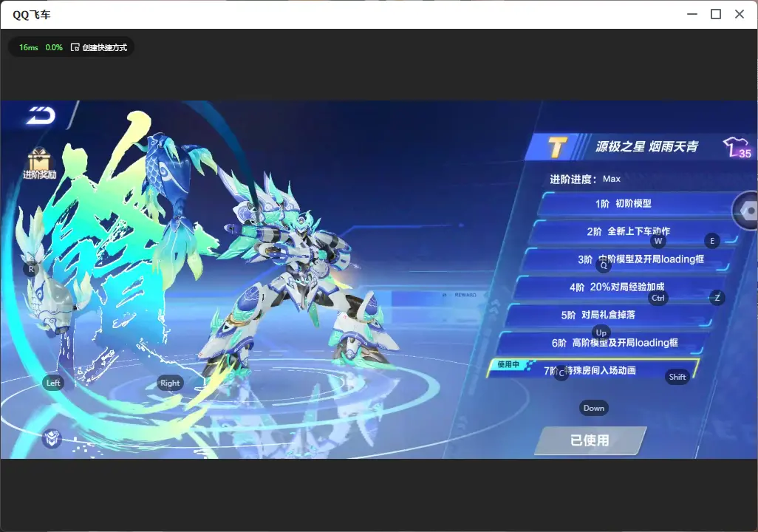Click the Z key overlay button

pos(717,298)
